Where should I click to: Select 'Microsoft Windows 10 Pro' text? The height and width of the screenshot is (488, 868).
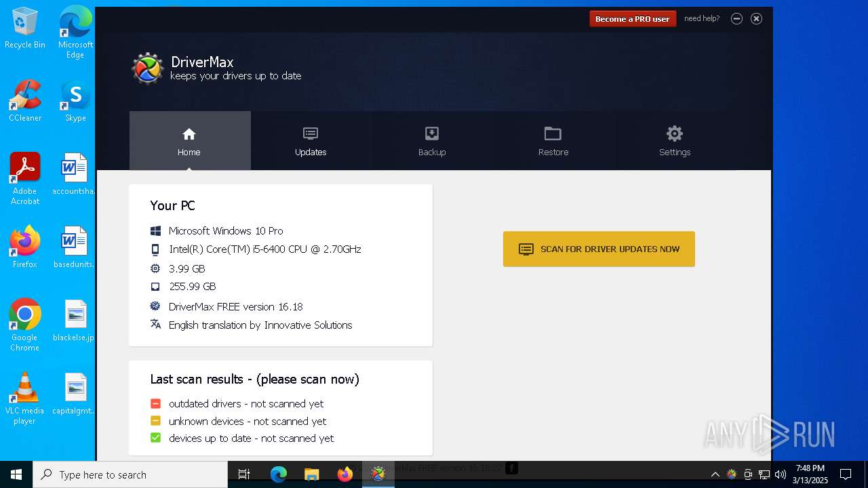click(226, 230)
